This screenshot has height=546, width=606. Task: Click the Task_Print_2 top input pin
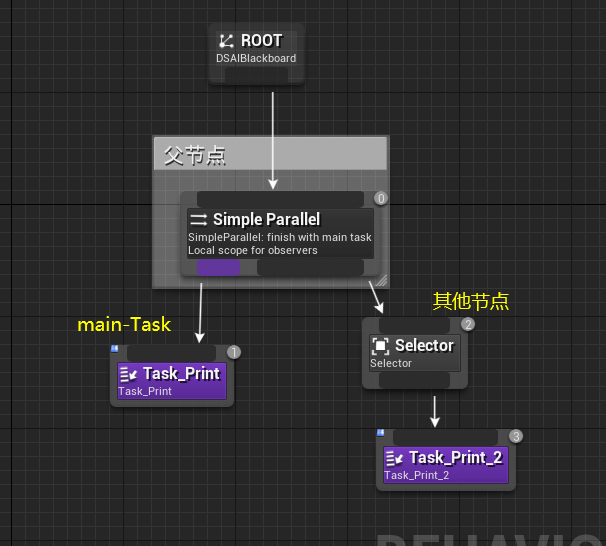tap(445, 437)
